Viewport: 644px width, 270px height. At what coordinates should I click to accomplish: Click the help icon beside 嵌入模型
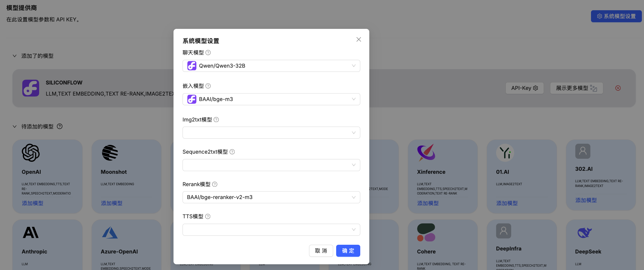(208, 86)
